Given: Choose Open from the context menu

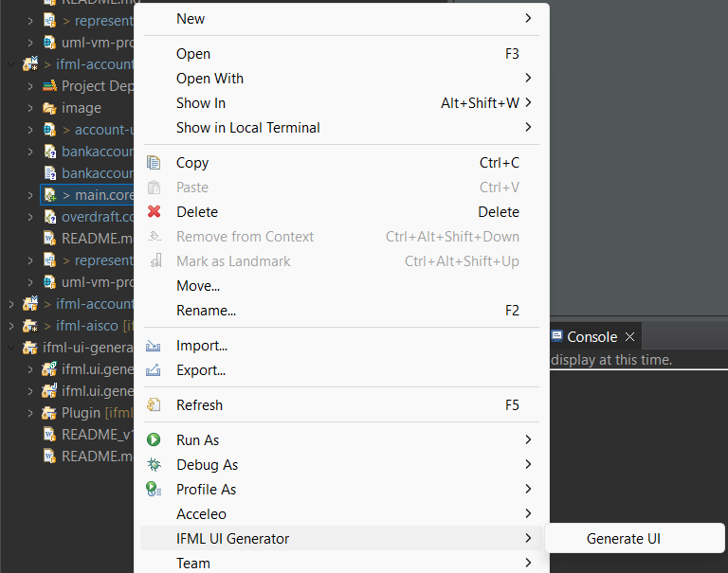Looking at the screenshot, I should click(x=341, y=54).
